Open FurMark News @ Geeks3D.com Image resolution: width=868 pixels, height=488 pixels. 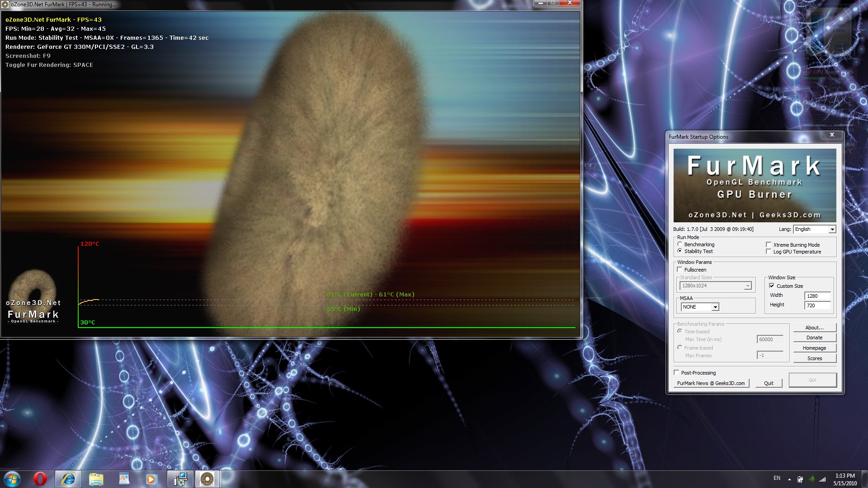click(711, 383)
